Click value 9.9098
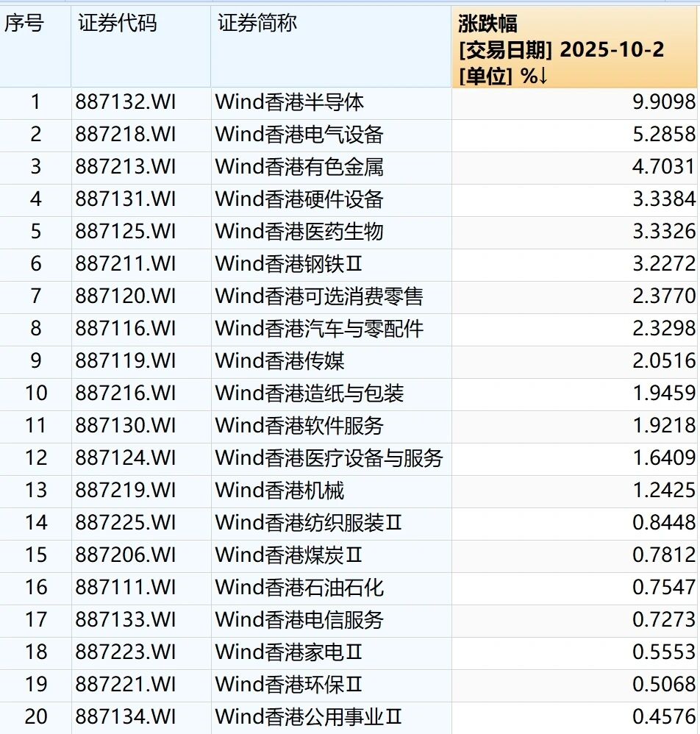Viewport: 700px width, 734px height. point(664,102)
